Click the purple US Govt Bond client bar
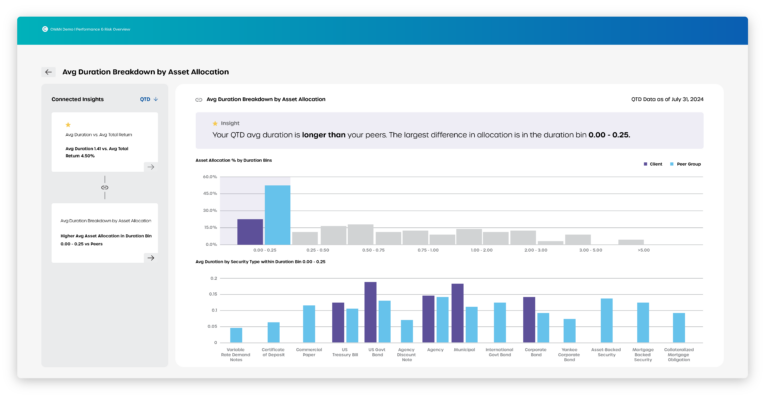Viewport: 768px width, 398px height. (370, 312)
